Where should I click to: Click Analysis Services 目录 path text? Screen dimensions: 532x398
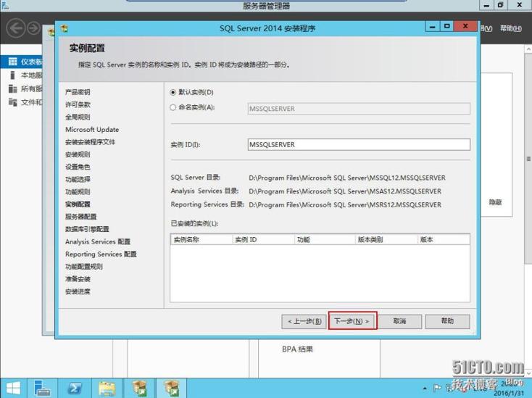click(345, 191)
